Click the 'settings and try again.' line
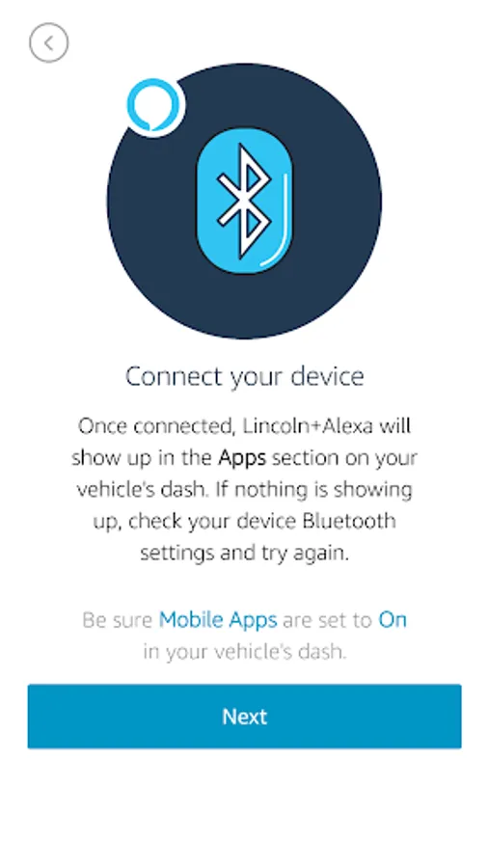 coord(244,554)
